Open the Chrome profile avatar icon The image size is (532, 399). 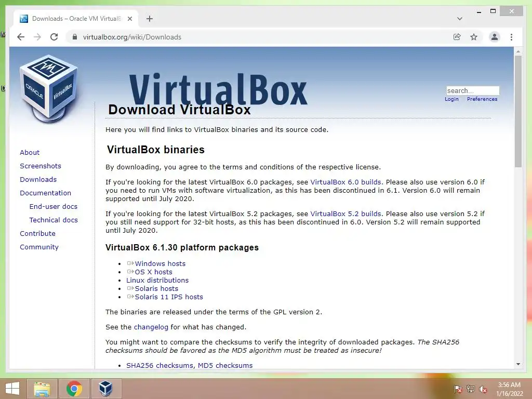pyautogui.click(x=495, y=37)
